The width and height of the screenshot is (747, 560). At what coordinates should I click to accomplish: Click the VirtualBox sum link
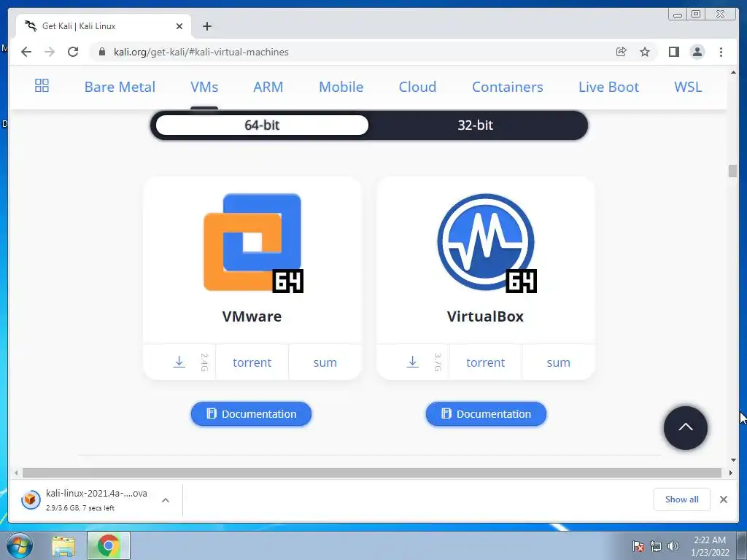558,362
